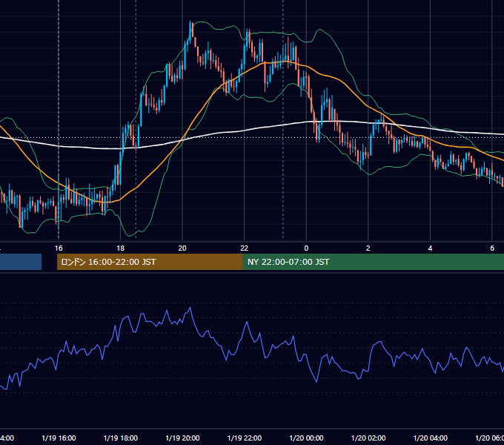Click the '1/19 18:00' label on lower axis
This screenshot has height=445, width=504.
point(121,438)
